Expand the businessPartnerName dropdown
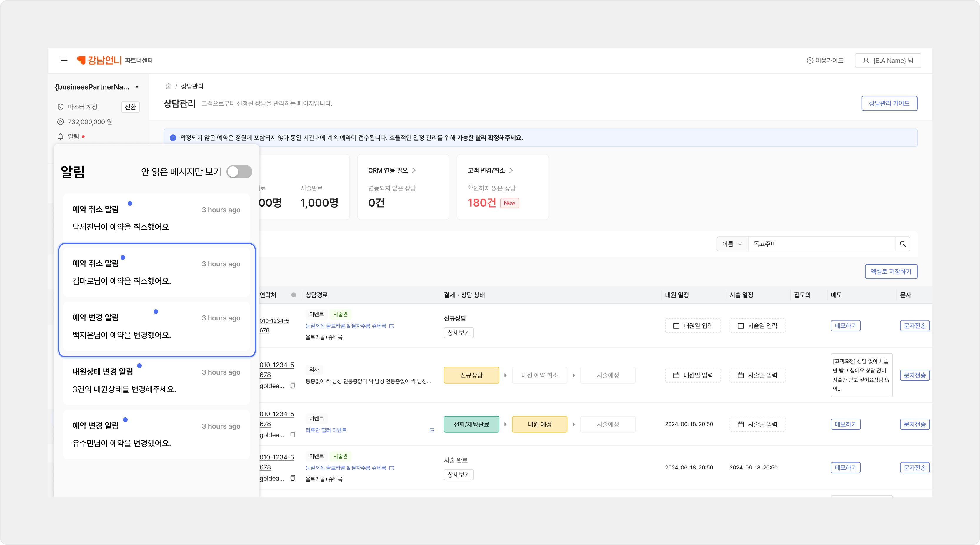 point(137,87)
